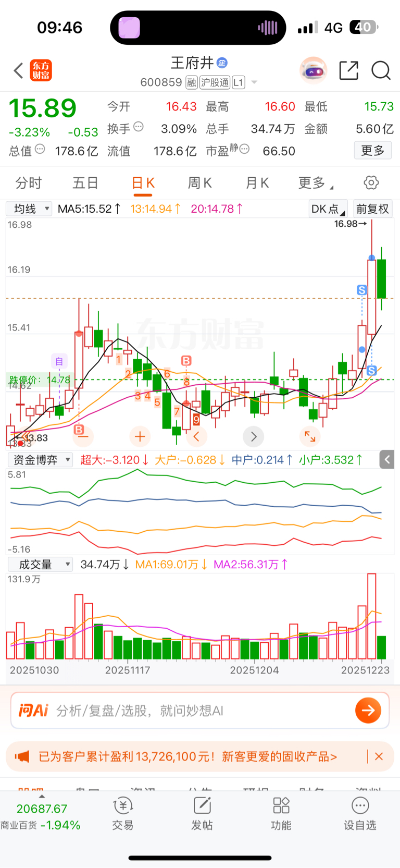Move chart left with the left arrow
400x868 pixels.
pyautogui.click(x=197, y=436)
